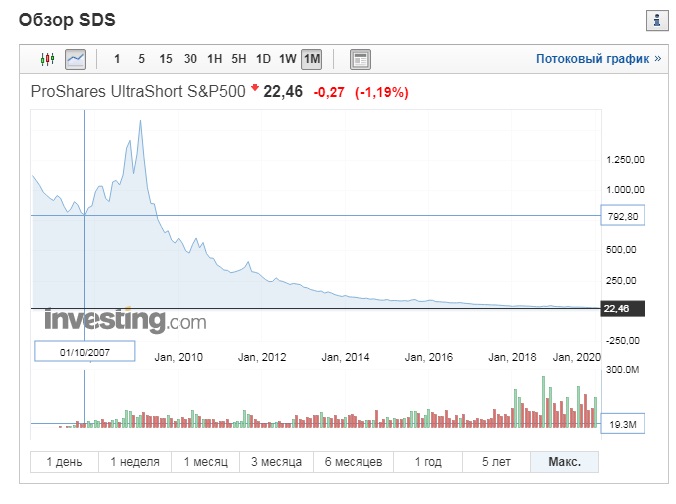Click the Макс. range button

[x=564, y=462]
